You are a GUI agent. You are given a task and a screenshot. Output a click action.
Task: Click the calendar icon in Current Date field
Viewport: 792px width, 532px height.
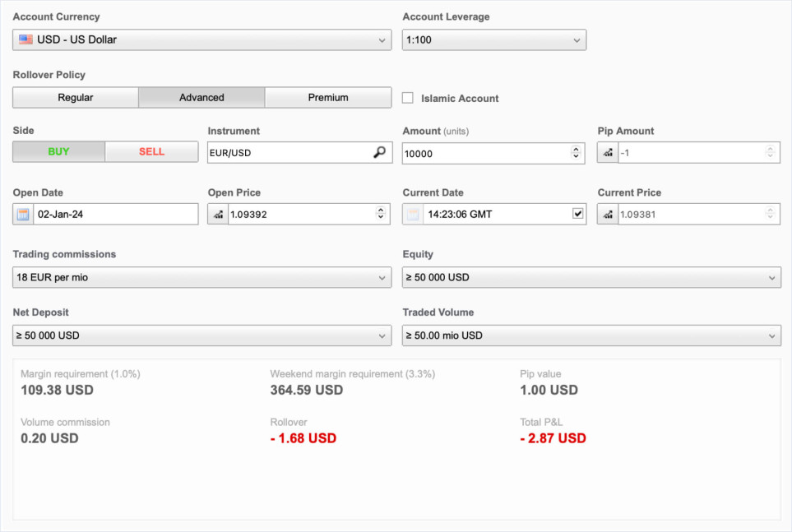tap(413, 215)
